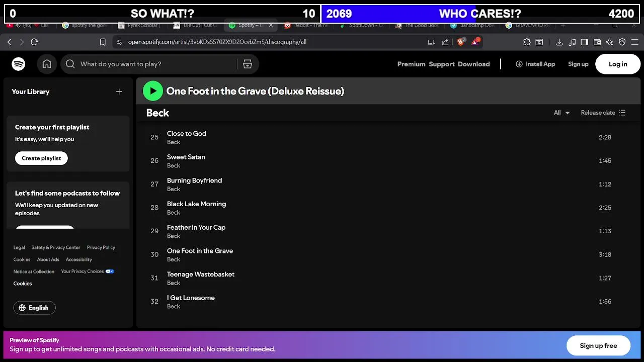Click the Spotify logo

[x=19, y=64]
